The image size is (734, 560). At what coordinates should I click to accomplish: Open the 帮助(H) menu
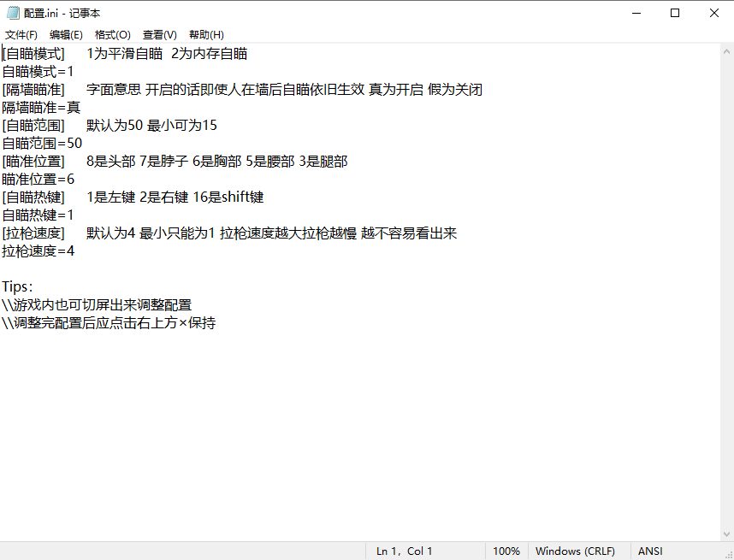coord(206,35)
